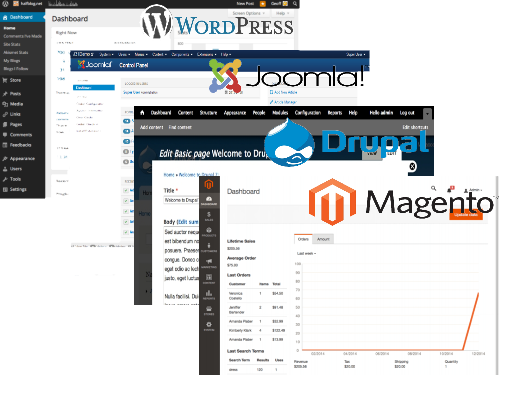Screen dimensions: 512x401
Task: Open Magento Admin account dropdown
Action: (473, 190)
